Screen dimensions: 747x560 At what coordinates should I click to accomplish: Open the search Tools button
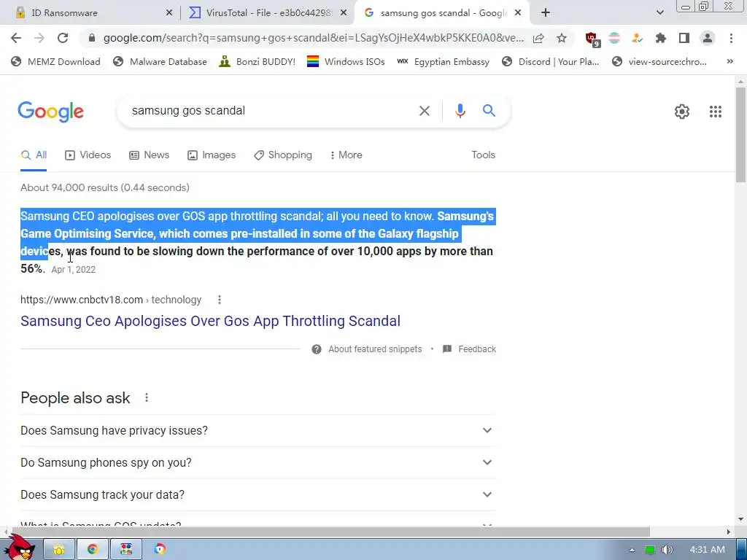coord(483,155)
